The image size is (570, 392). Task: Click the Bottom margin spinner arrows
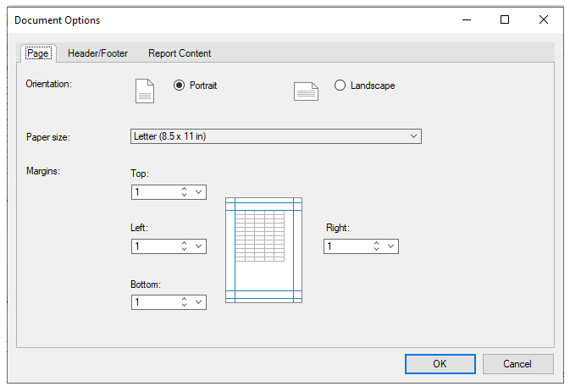tap(184, 302)
